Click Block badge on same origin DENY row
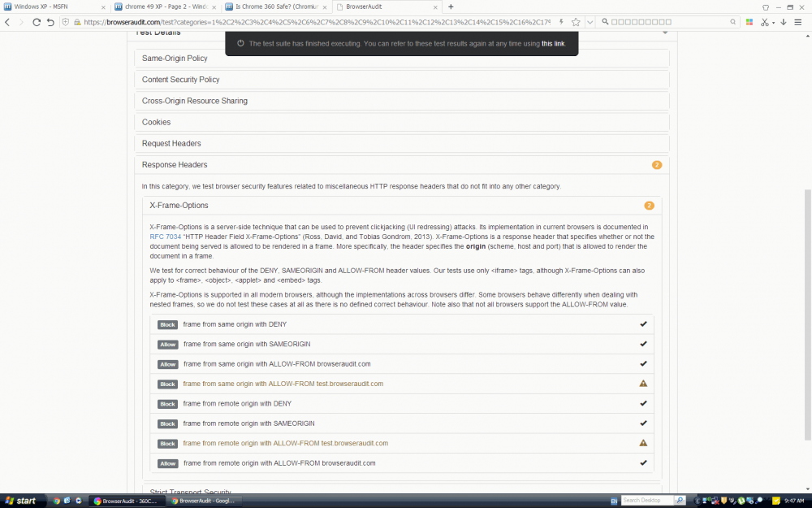Image resolution: width=812 pixels, height=508 pixels. click(167, 324)
